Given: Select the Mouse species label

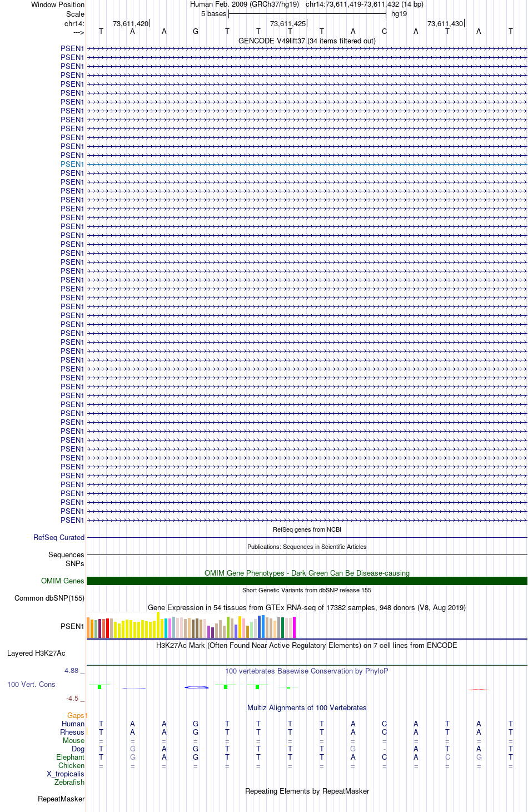Looking at the screenshot, I should tap(73, 740).
